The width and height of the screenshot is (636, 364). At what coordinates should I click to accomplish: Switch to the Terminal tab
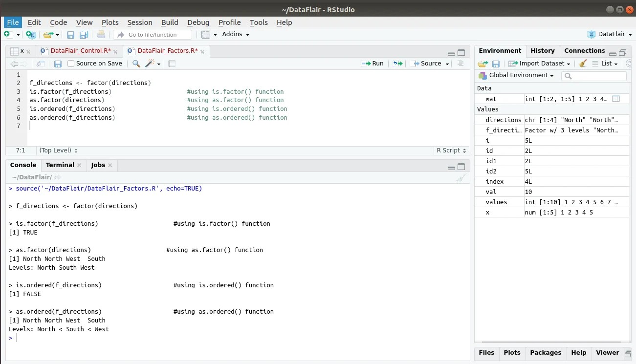tap(60, 165)
